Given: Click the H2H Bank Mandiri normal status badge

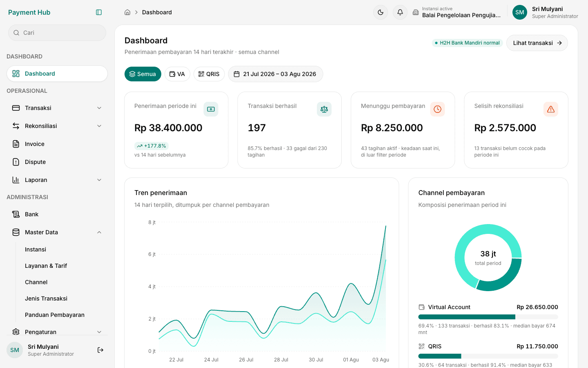Looking at the screenshot, I should (468, 43).
